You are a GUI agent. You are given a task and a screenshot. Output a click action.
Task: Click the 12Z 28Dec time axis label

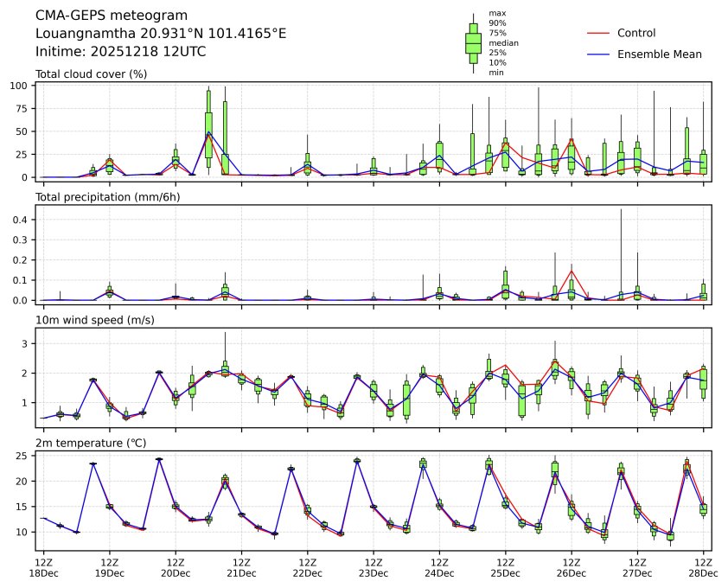coord(703,567)
